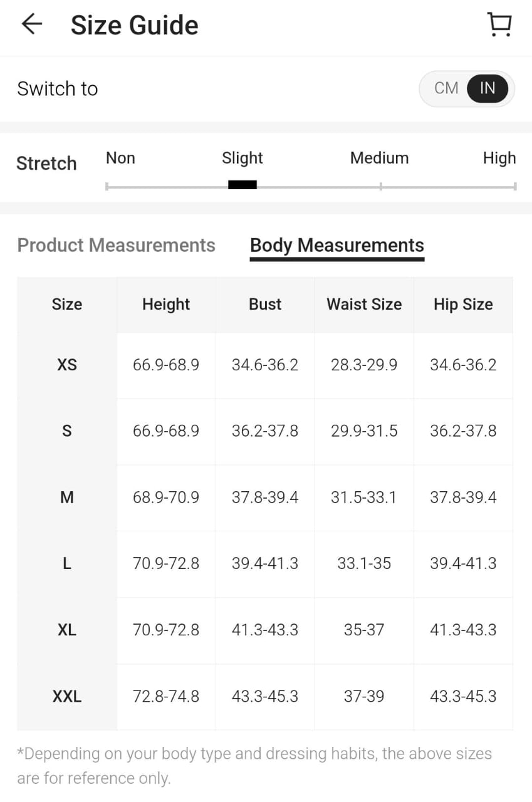Viewport: 532px width, 802px height.
Task: Select the XXL size row
Action: pos(67,697)
